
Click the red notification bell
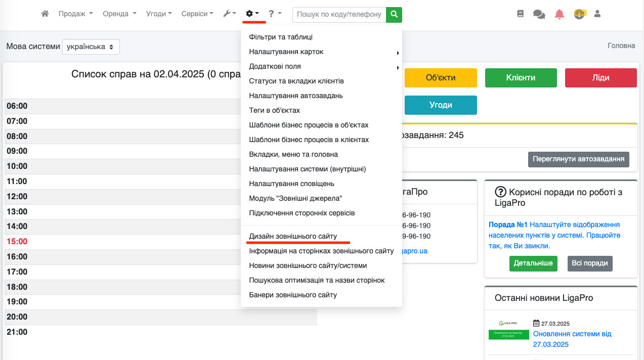click(x=559, y=14)
